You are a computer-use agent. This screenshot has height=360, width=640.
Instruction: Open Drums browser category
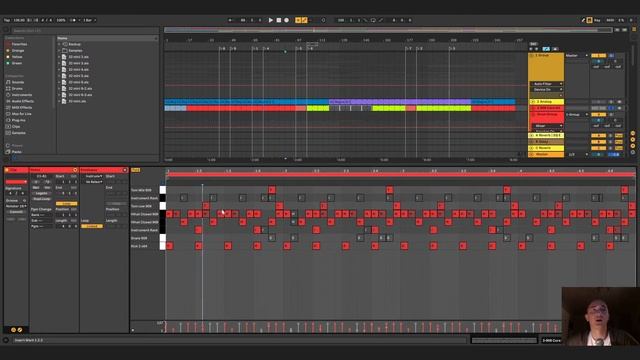[17, 89]
